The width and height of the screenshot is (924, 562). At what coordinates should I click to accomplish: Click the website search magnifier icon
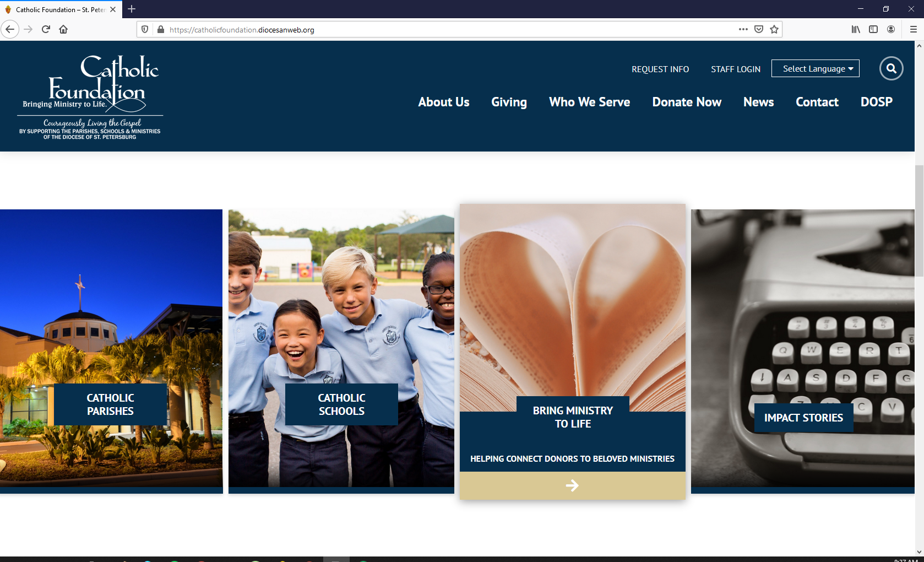891,69
